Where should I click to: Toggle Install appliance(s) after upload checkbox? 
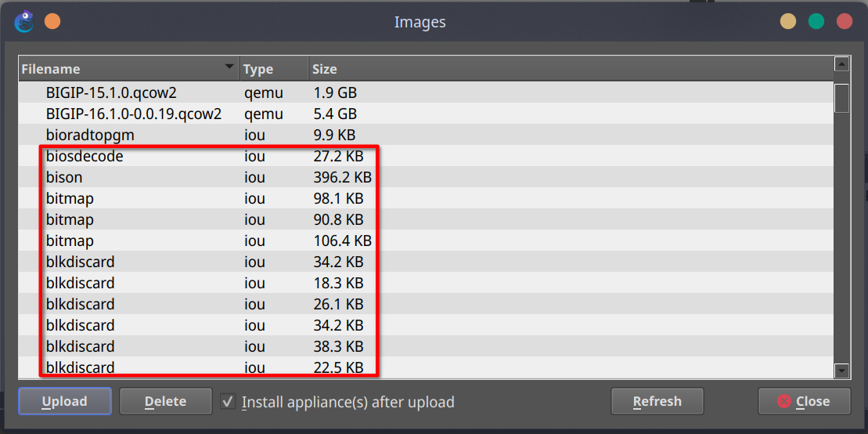click(x=228, y=401)
